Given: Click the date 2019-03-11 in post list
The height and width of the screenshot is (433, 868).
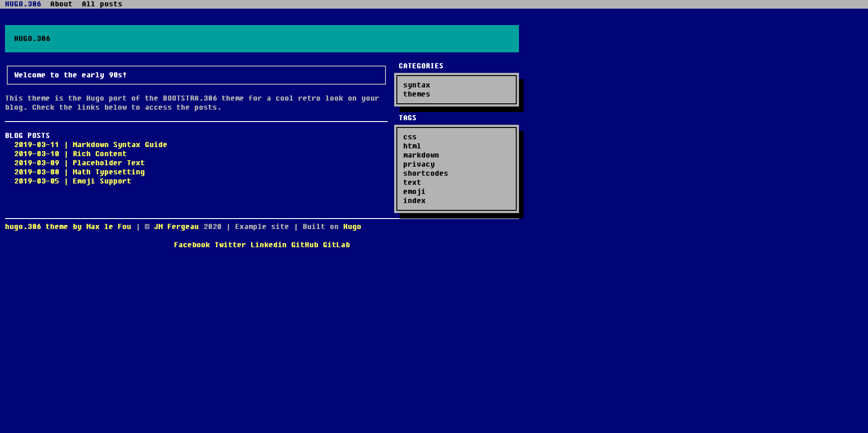Looking at the screenshot, I should [36, 145].
